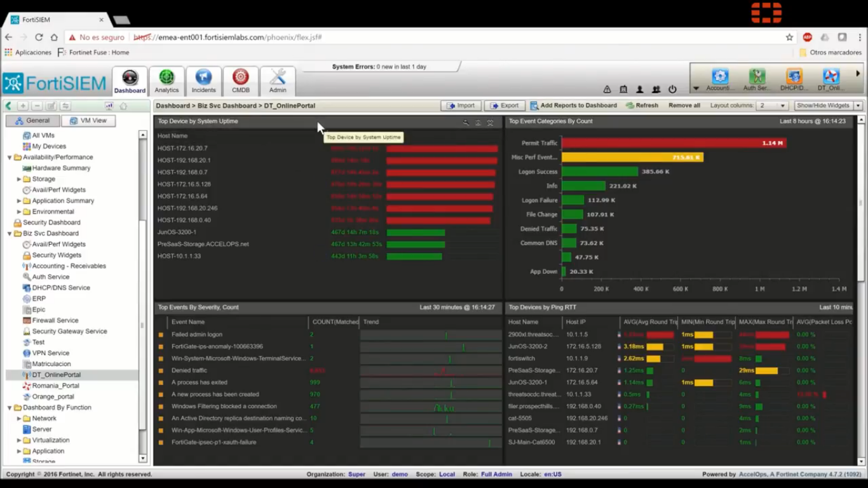This screenshot has width=868, height=488.
Task: Click the power/logout icon in the header
Action: (672, 89)
